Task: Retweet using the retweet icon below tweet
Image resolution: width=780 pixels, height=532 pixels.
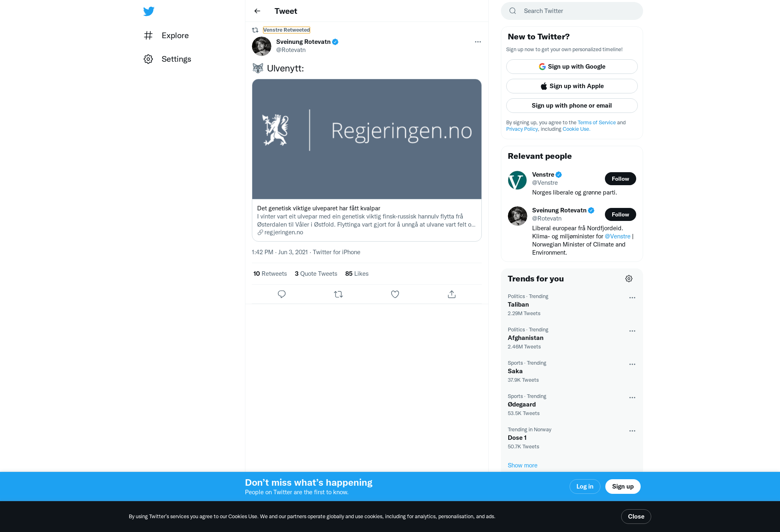Action: (338, 294)
